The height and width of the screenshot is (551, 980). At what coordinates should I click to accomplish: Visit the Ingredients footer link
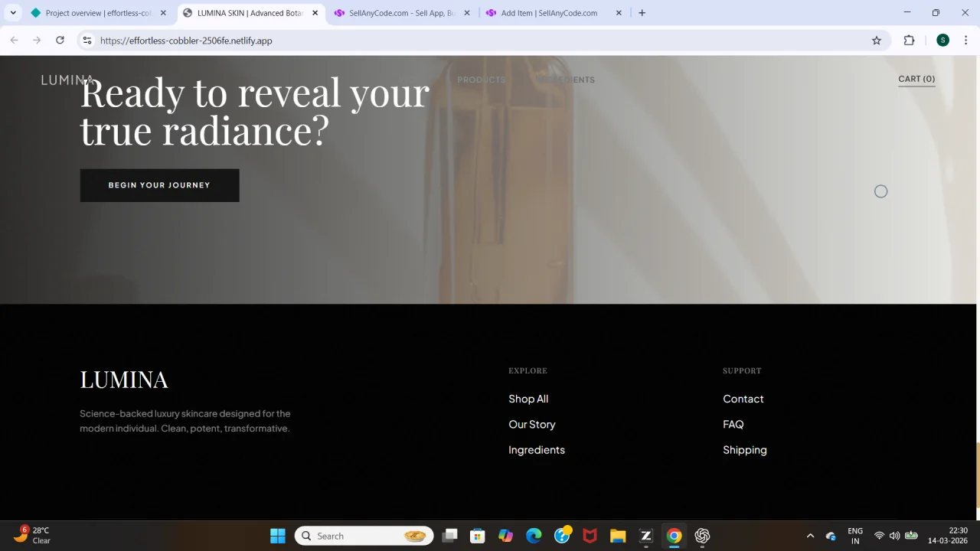[x=537, y=450]
